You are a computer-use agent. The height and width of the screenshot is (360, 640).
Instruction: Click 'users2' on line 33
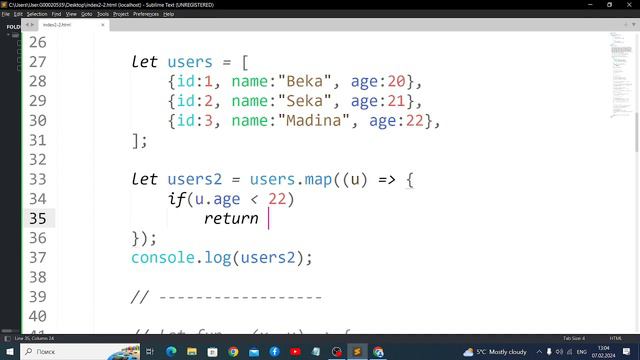coord(195,179)
